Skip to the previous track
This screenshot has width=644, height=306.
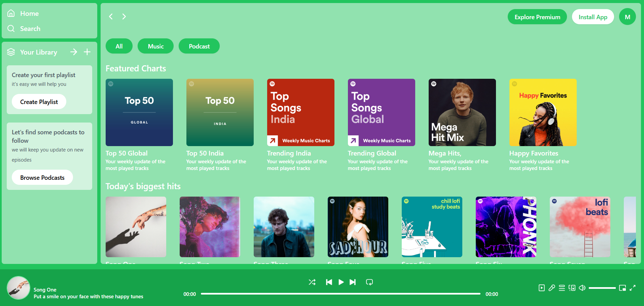point(329,282)
